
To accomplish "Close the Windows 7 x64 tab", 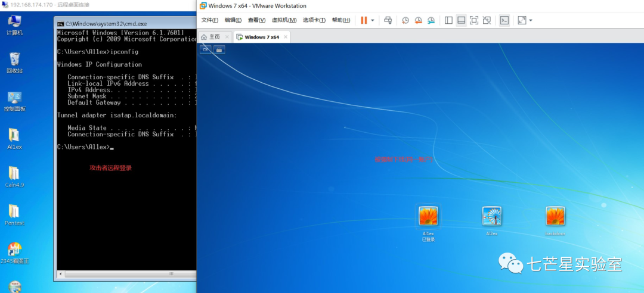I will coord(284,37).
